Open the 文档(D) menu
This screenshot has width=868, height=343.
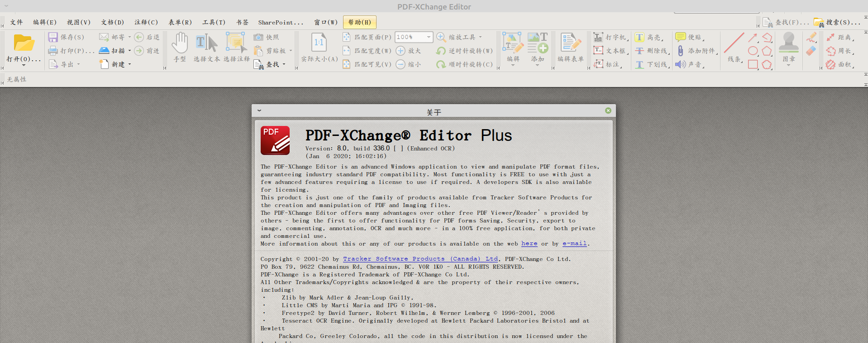[x=113, y=22]
